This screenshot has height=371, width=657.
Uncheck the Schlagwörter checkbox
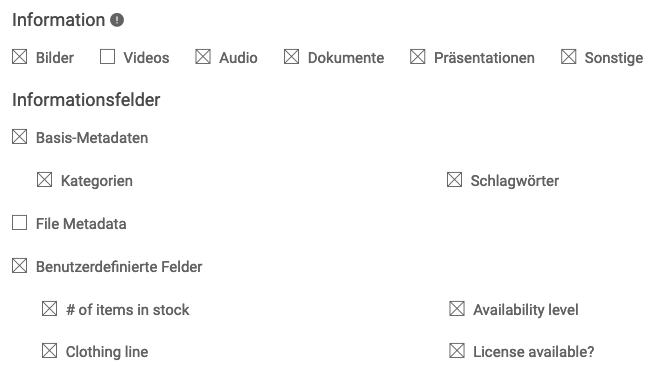(454, 180)
